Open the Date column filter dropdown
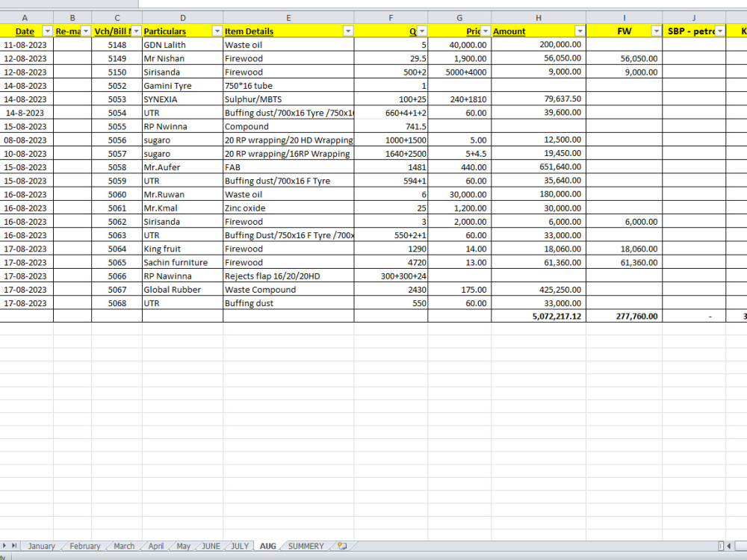Image resolution: width=747 pixels, height=560 pixels. pos(47,31)
